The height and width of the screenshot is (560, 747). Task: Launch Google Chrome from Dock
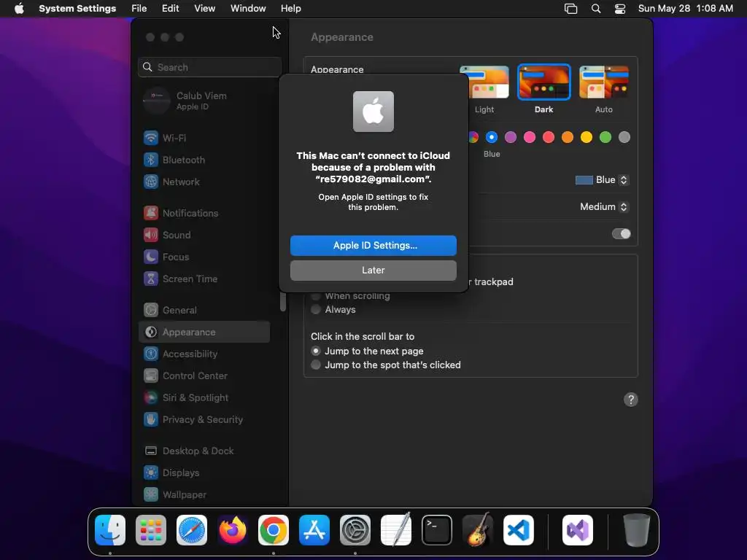coord(274,530)
